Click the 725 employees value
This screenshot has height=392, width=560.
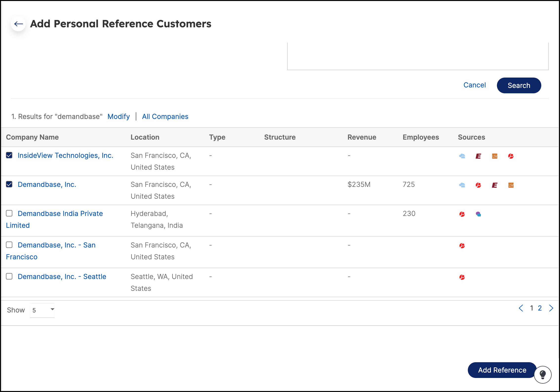click(409, 184)
